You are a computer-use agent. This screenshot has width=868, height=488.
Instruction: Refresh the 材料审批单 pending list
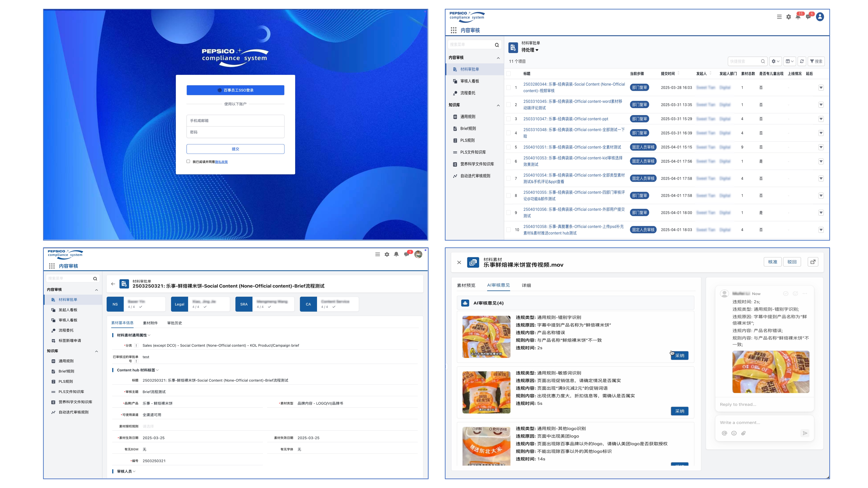pyautogui.click(x=802, y=61)
